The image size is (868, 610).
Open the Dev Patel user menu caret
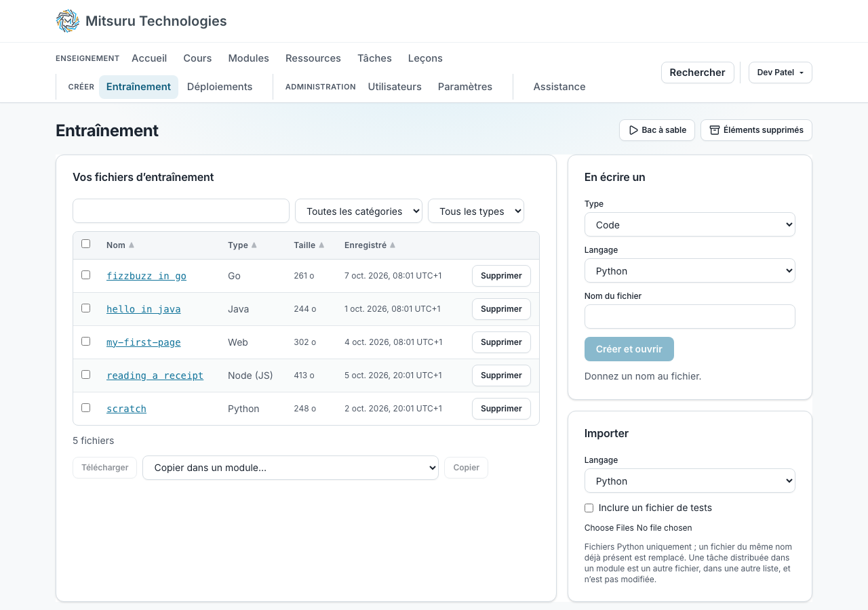(x=802, y=73)
